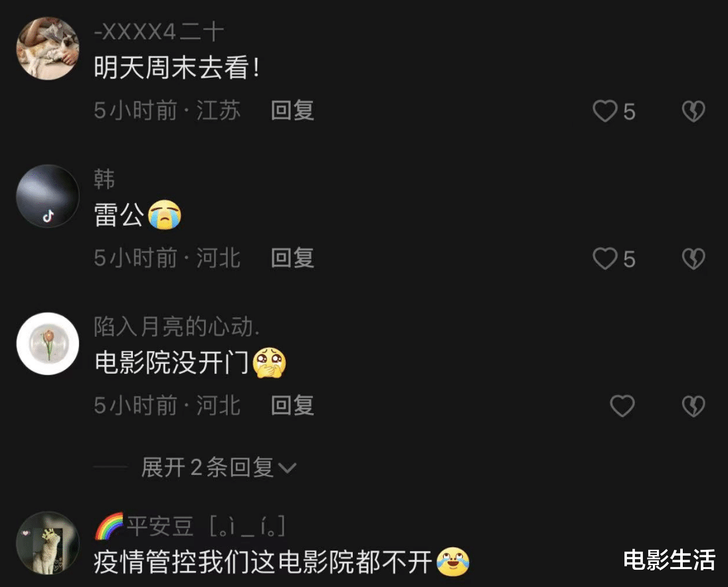Open 平安豆 username with rainbow icon

(x=189, y=526)
